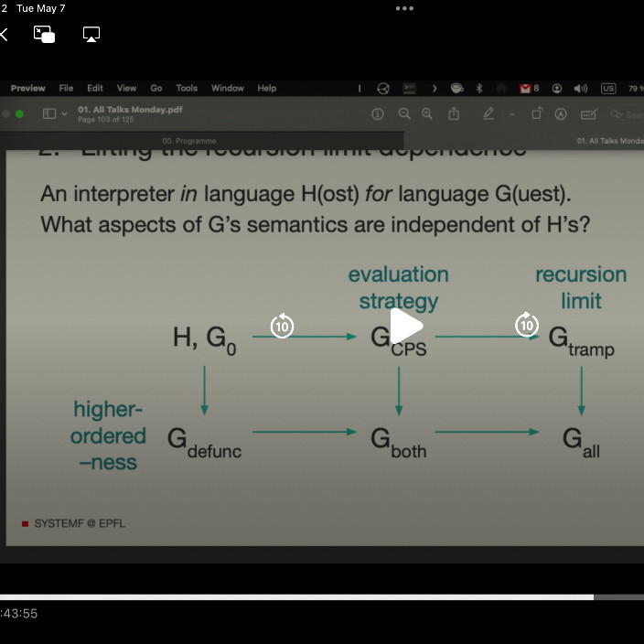Show the Markup toolbar
This screenshot has width=644, height=644.
tap(561, 114)
